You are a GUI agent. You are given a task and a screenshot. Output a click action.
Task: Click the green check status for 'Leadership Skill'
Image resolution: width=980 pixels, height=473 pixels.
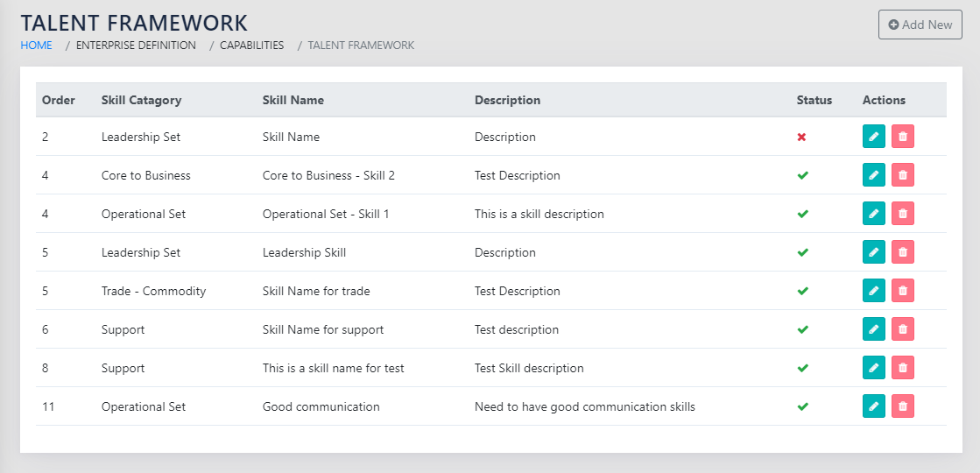click(802, 252)
